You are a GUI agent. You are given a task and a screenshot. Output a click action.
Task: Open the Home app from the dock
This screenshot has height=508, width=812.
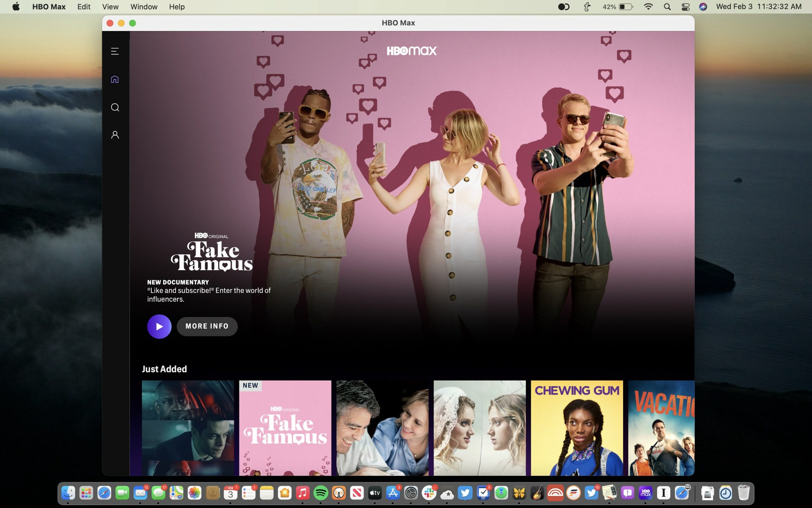click(x=285, y=493)
